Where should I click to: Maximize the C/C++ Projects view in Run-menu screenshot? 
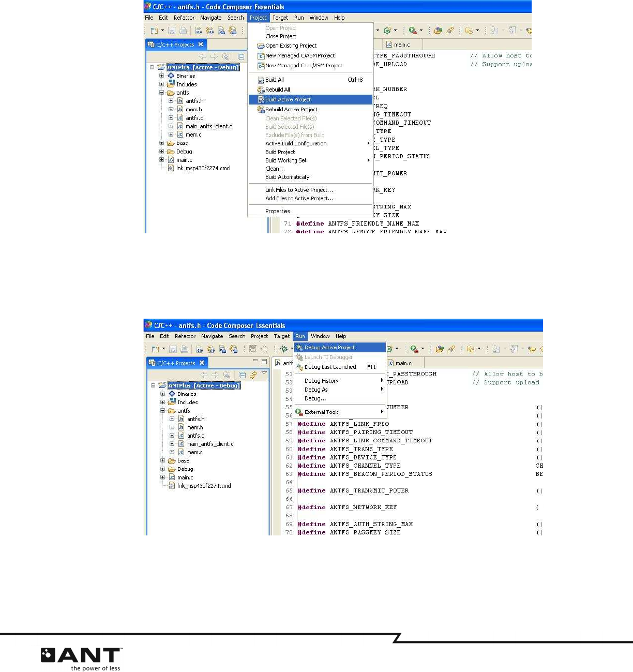tap(264, 361)
